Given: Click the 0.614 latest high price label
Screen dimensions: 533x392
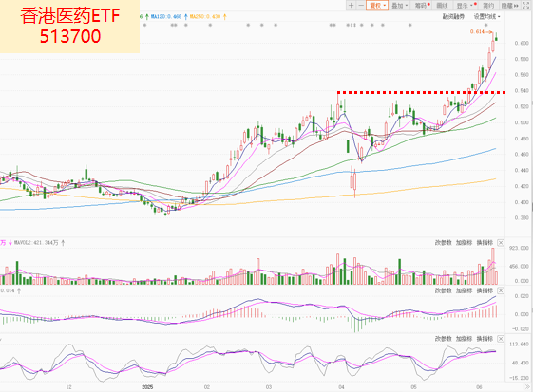Looking at the screenshot, I should (477, 31).
